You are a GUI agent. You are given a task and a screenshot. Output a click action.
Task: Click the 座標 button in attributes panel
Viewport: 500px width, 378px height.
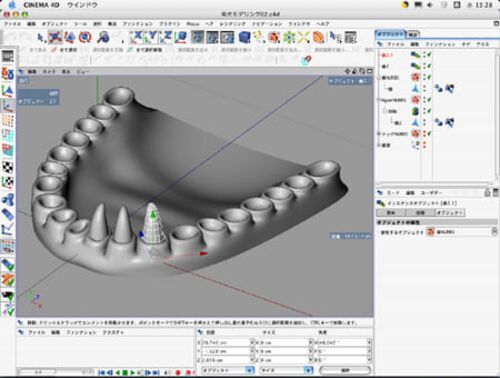pyautogui.click(x=420, y=212)
